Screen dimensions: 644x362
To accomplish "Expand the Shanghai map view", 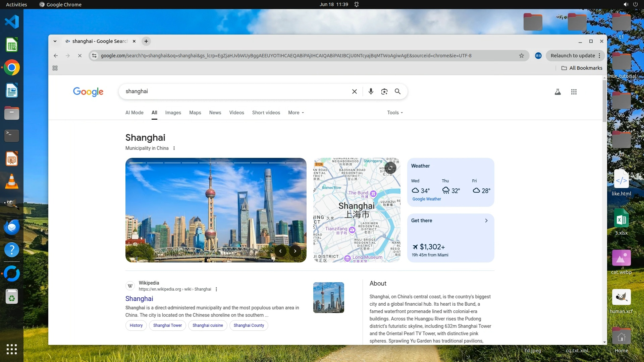I will coord(390,168).
